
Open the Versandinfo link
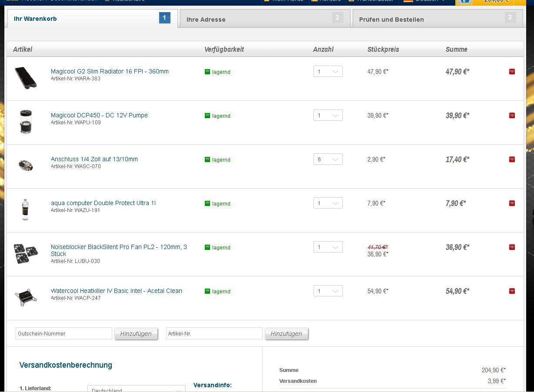[213, 385]
